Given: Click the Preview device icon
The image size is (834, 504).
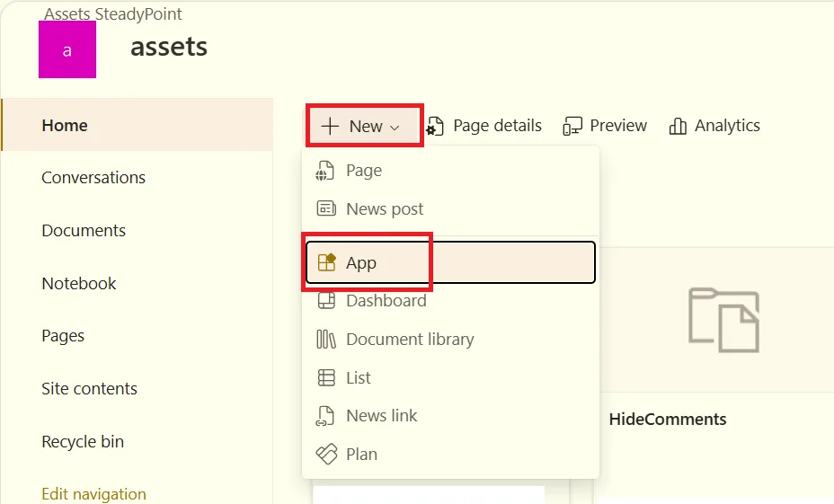Looking at the screenshot, I should click(572, 126).
